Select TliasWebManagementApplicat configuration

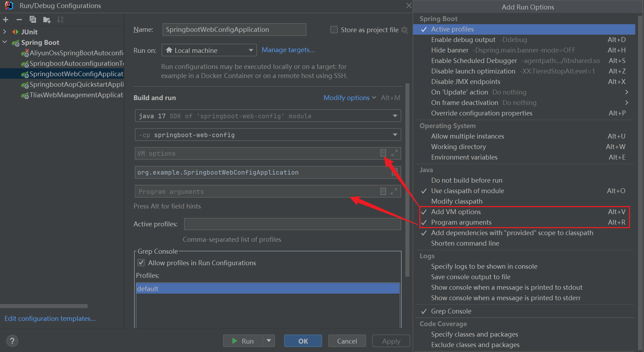tap(72, 95)
